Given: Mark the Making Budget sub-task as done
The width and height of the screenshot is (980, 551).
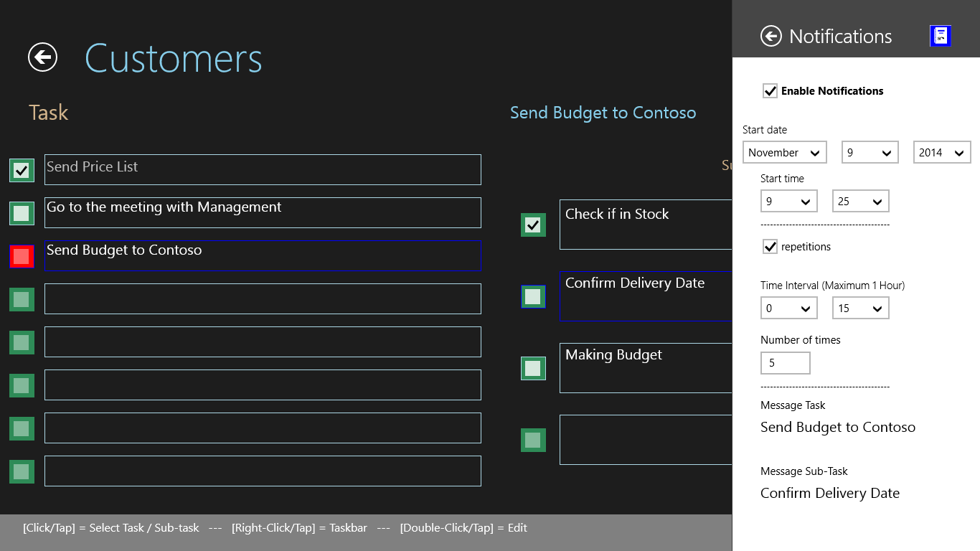Looking at the screenshot, I should (532, 369).
